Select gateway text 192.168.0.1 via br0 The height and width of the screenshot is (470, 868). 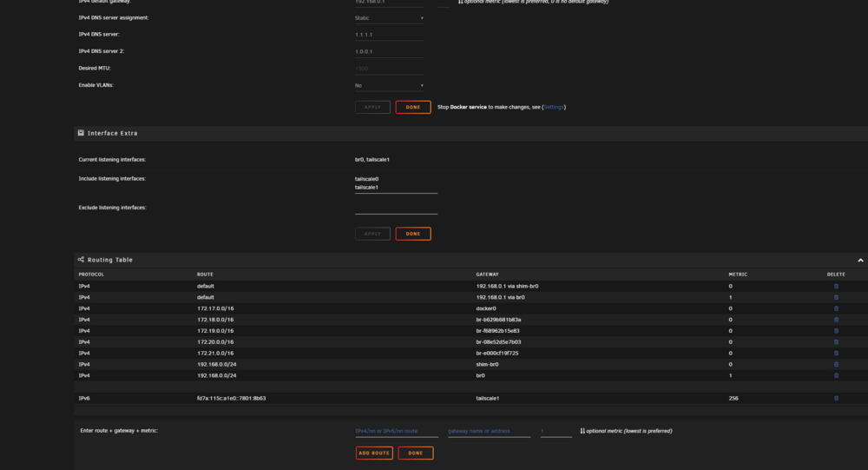pyautogui.click(x=501, y=297)
